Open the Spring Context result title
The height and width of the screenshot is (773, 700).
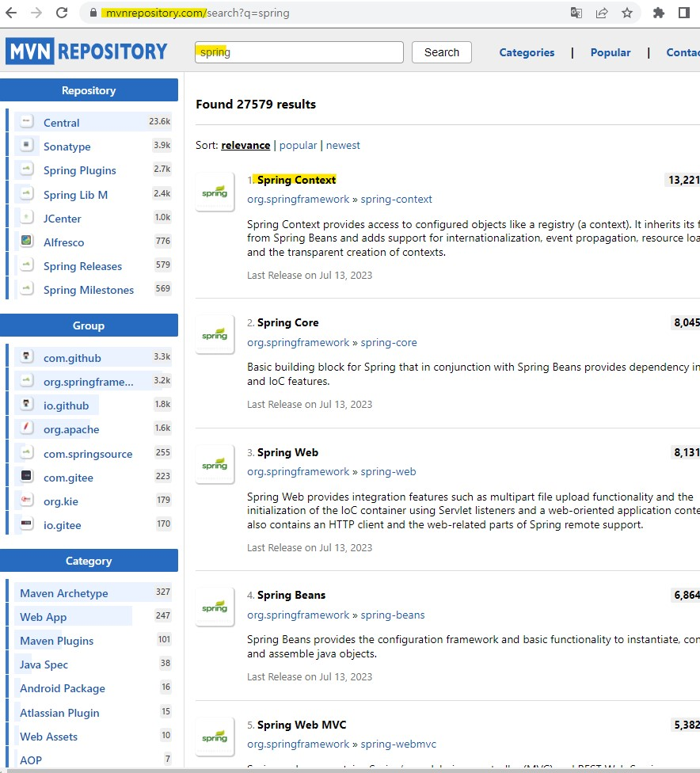296,180
